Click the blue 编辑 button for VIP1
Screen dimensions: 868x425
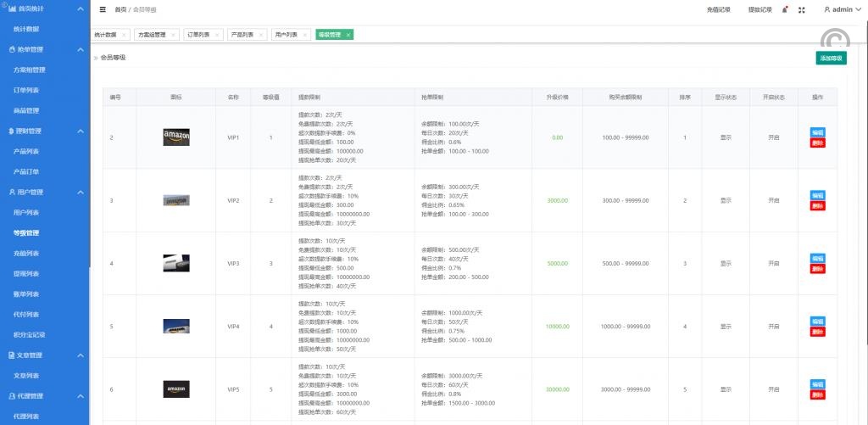click(x=817, y=132)
